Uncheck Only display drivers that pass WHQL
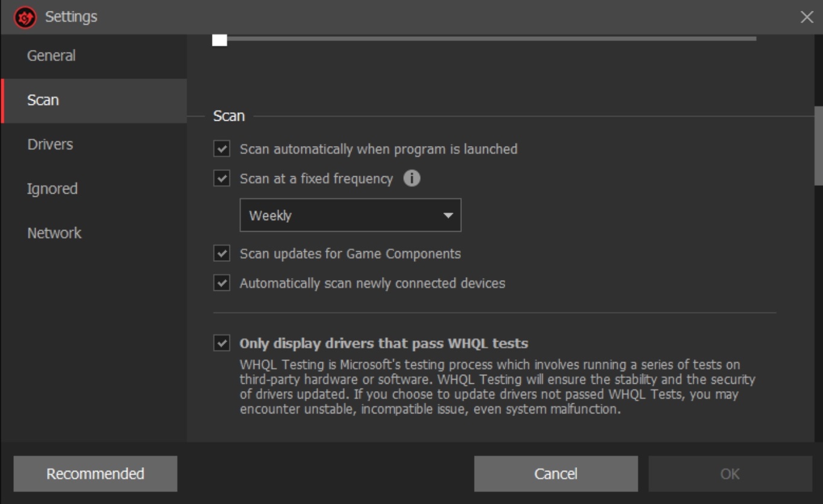Image resolution: width=823 pixels, height=504 pixels. 222,343
